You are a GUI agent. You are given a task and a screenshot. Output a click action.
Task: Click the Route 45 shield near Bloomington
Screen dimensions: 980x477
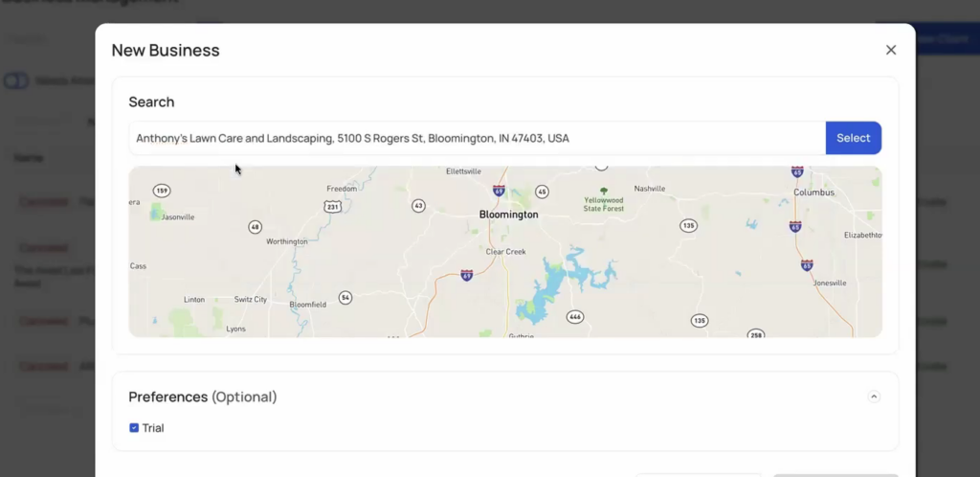[x=542, y=192]
